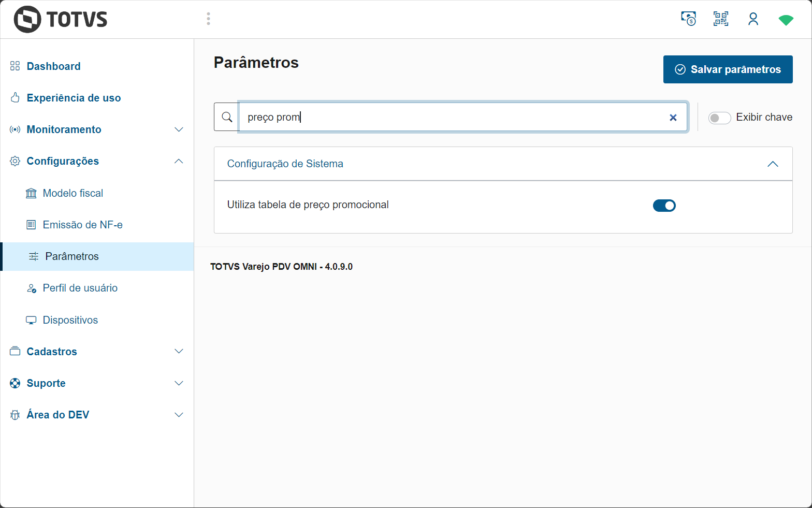Toggle the Exibir chave switch

tap(719, 118)
